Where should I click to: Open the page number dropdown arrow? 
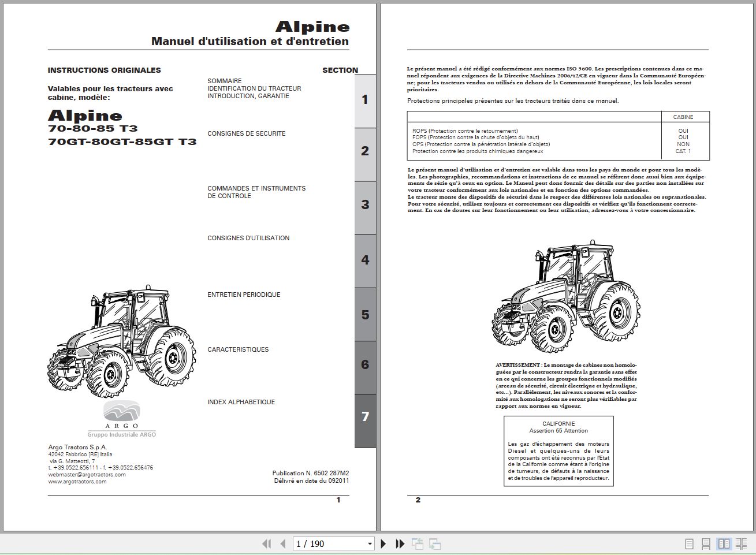(370, 544)
